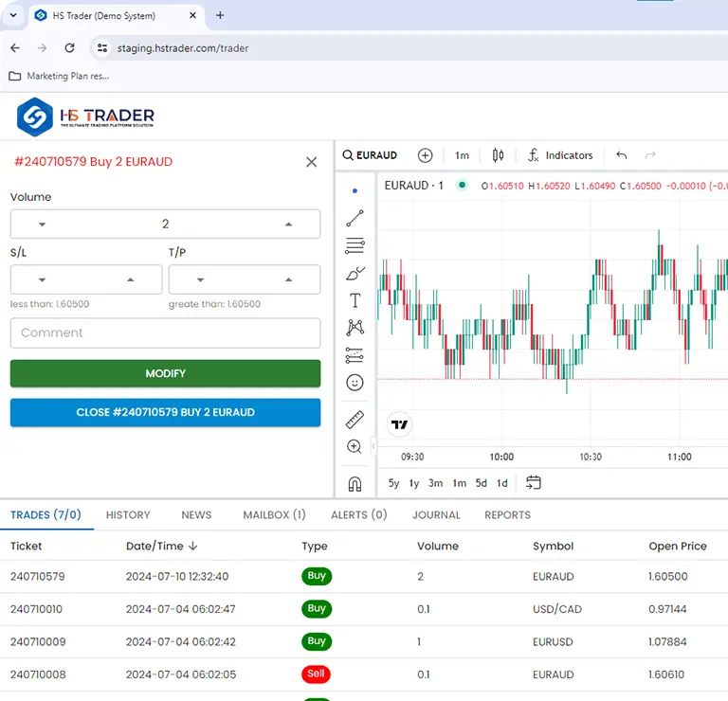728x701 pixels.
Task: Toggle the magnet mode icon
Action: (x=355, y=484)
